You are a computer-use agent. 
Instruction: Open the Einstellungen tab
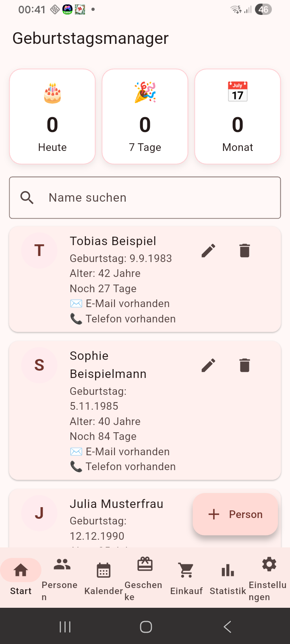pos(269,578)
